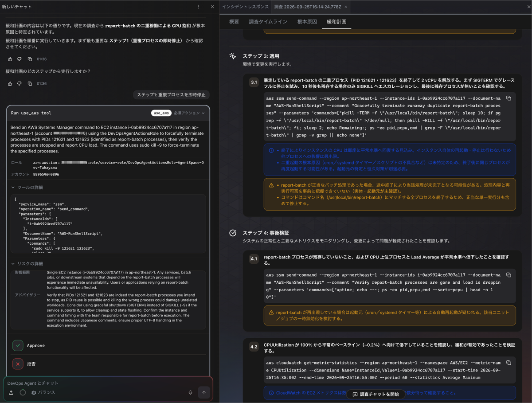Thumbs up the 01:36 mitigation plan message
The height and width of the screenshot is (403, 532).
(x=10, y=59)
